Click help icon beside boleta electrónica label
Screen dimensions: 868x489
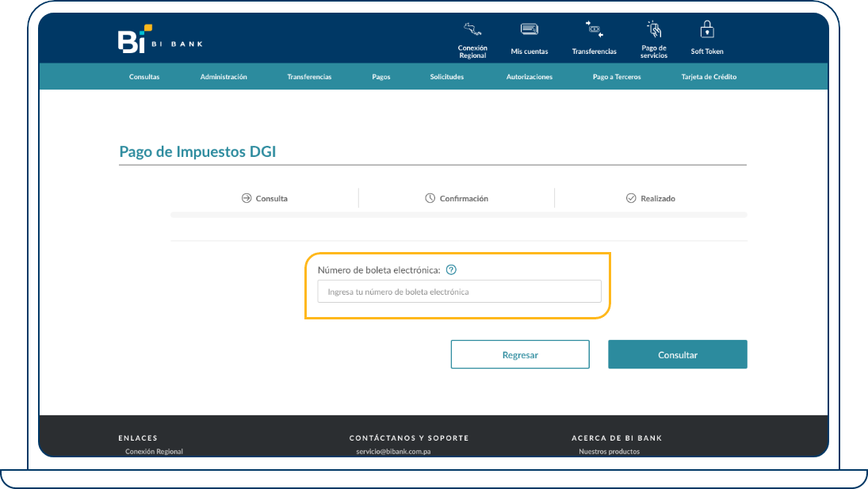[451, 269]
